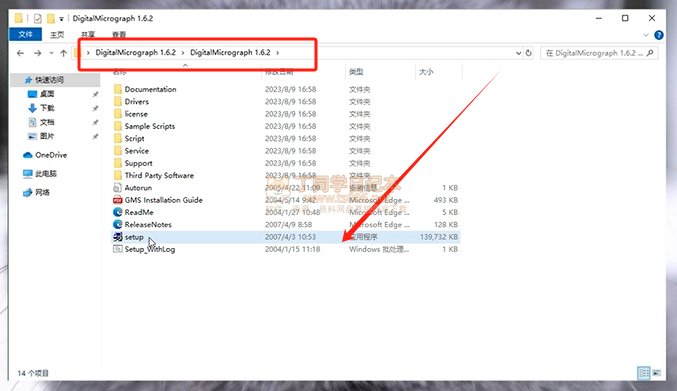Select the ReadMe Edge file icon
Viewport: 677px width, 391px height.
pos(117,212)
